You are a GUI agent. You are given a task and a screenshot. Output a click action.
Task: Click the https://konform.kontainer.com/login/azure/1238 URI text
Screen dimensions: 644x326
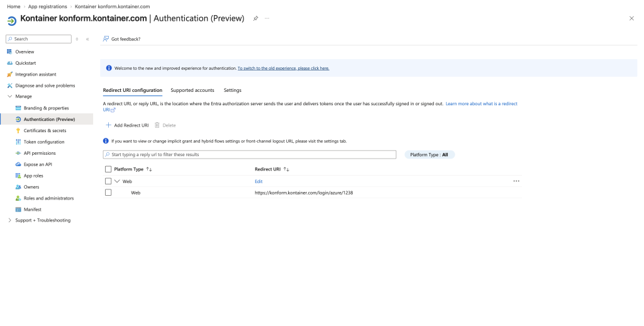point(304,193)
